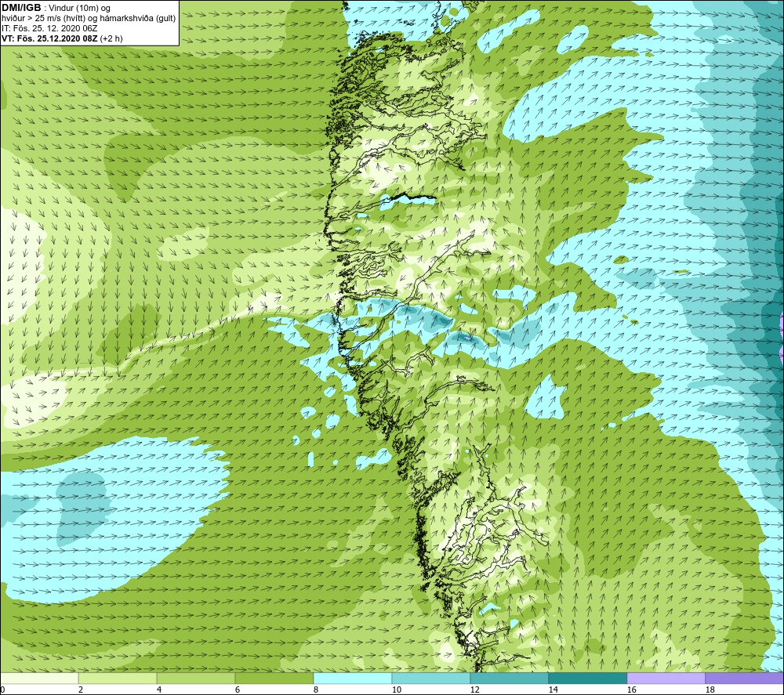Click the legend tick label 18
The height and width of the screenshot is (695, 784).
coord(710,690)
